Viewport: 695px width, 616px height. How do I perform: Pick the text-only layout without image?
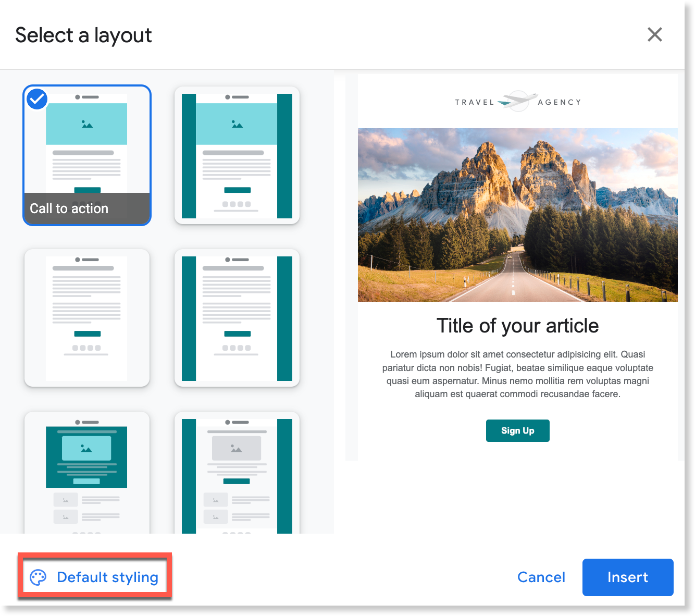pyautogui.click(x=86, y=318)
